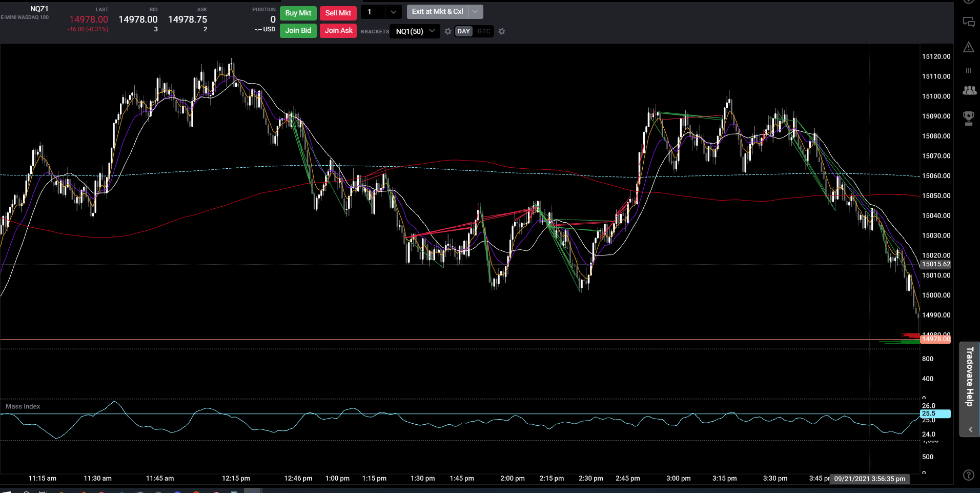Click the order quantity field showing 1
Image resolution: width=980 pixels, height=493 pixels.
click(x=373, y=12)
